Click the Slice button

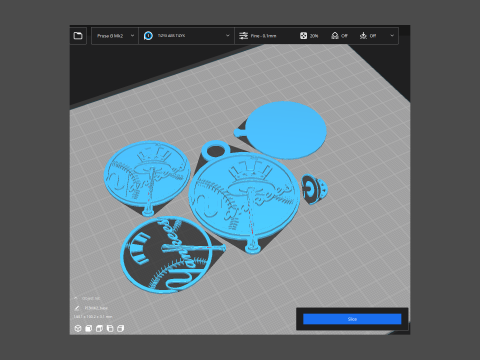(x=352, y=319)
